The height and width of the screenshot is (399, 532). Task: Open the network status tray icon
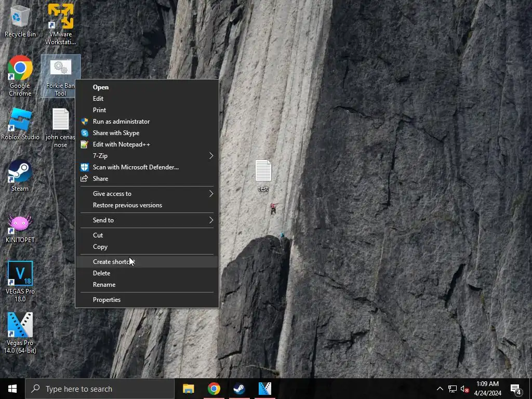click(453, 389)
